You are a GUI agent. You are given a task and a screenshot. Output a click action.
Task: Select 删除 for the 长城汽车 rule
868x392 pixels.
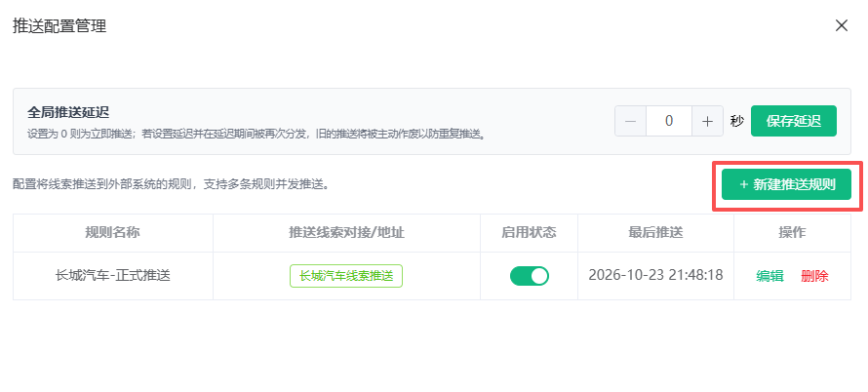(814, 276)
